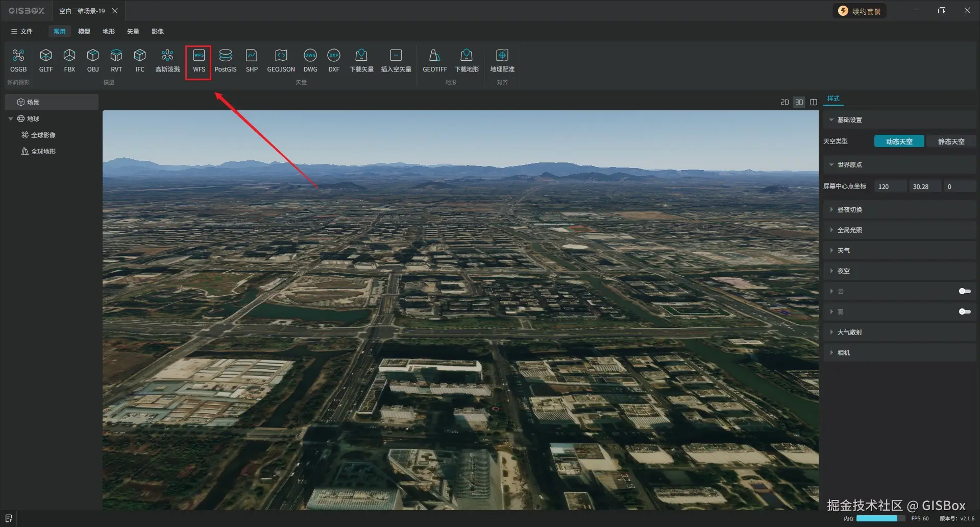The width and height of the screenshot is (980, 527).
Task: Click the 版本号 v2.1.6 version text
Action: (957, 518)
